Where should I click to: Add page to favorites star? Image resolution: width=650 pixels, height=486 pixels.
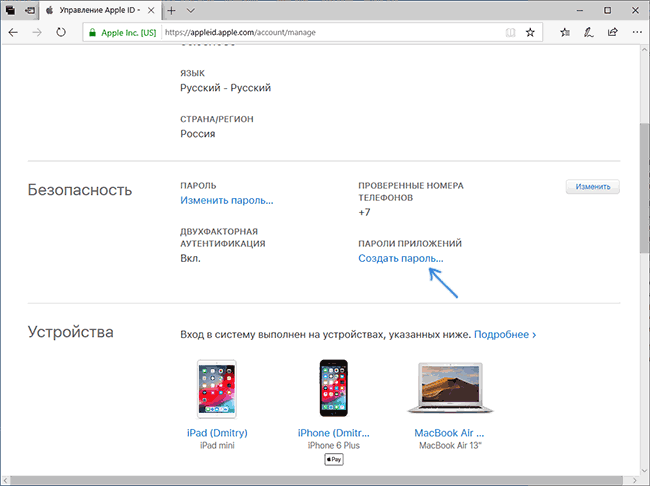[530, 32]
